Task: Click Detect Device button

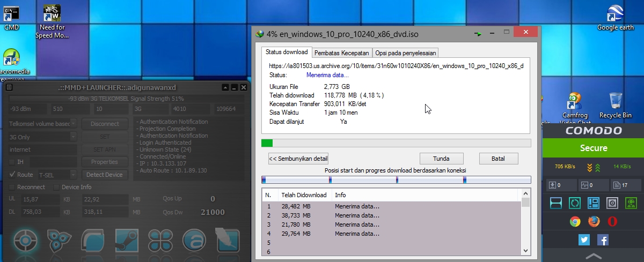Action: click(x=105, y=175)
